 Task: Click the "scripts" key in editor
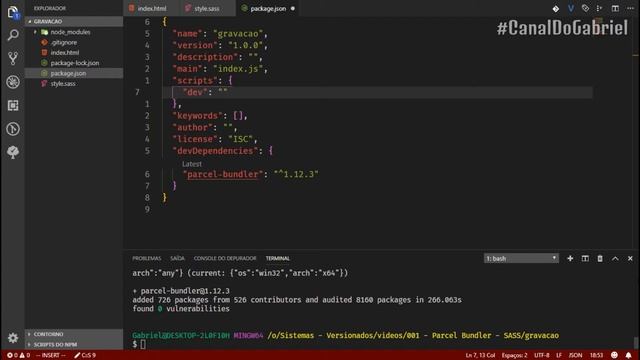tap(195, 80)
